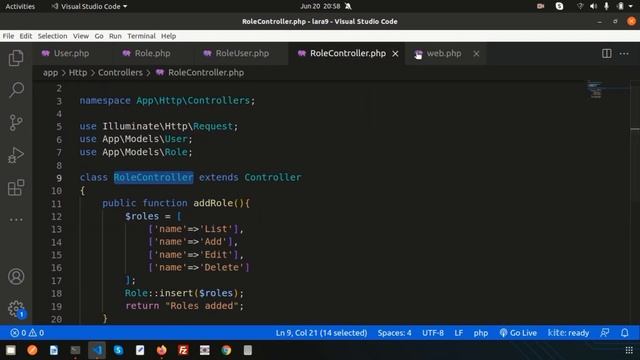
Task: Open Skype from the taskbar
Action: coord(118,350)
